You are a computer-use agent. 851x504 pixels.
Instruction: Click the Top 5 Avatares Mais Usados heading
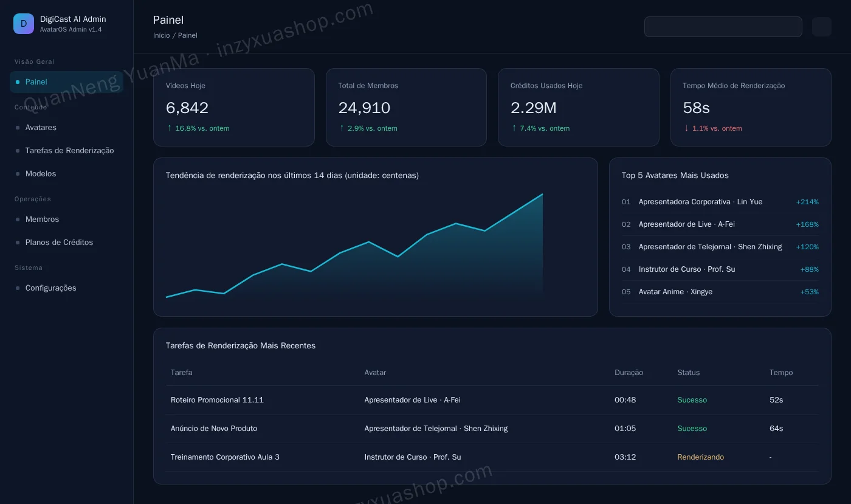[675, 176]
